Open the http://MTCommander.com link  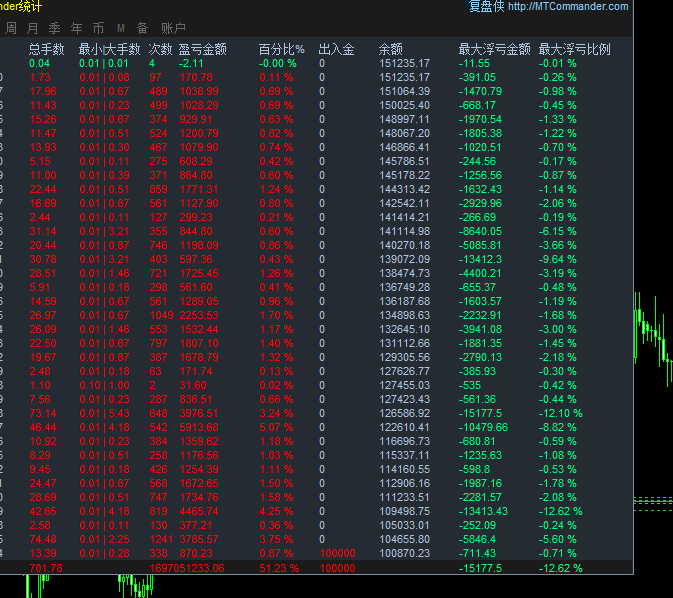tap(568, 6)
